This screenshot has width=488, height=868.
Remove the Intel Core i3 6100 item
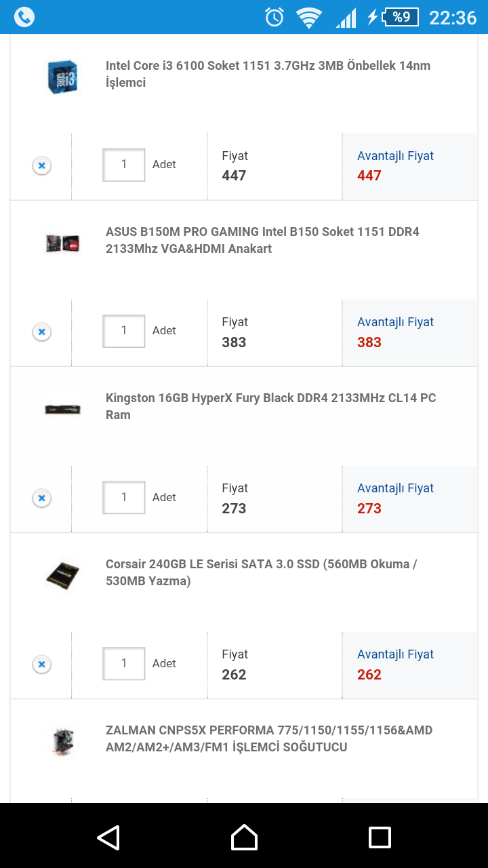click(41, 165)
